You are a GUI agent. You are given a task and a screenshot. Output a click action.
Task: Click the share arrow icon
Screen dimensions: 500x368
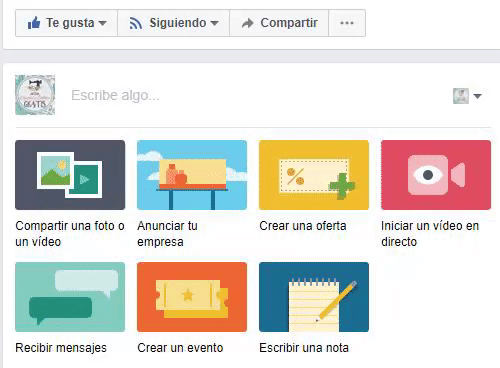point(247,23)
